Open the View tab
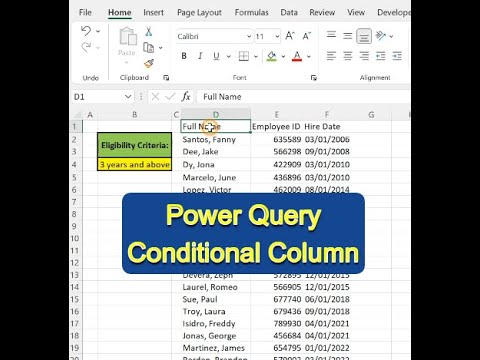Image resolution: width=480 pixels, height=360 pixels. pyautogui.click(x=356, y=13)
